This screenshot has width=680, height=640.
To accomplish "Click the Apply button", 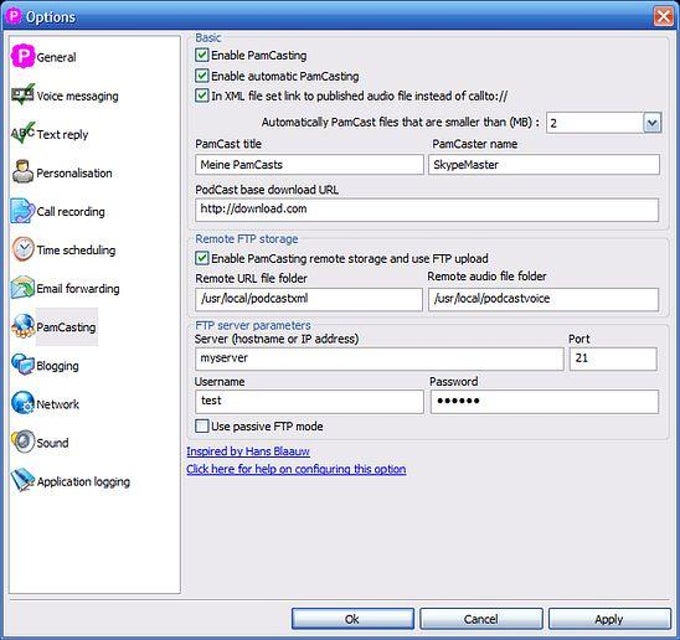I will coord(609,619).
